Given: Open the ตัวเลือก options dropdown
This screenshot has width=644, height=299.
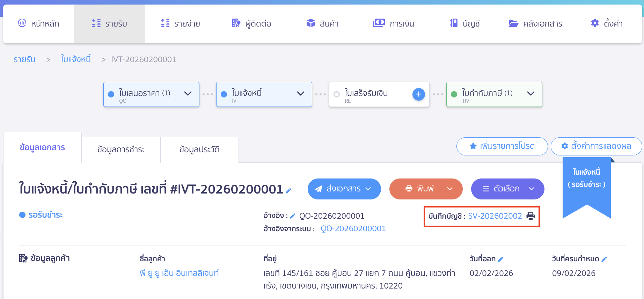Looking at the screenshot, I should [507, 189].
